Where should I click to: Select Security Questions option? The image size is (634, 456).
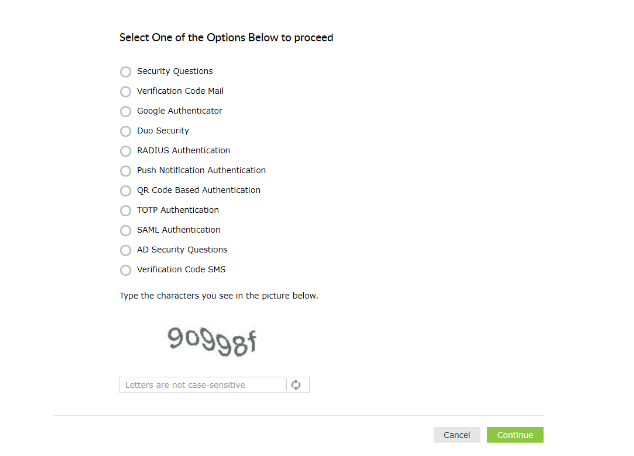pyautogui.click(x=125, y=72)
